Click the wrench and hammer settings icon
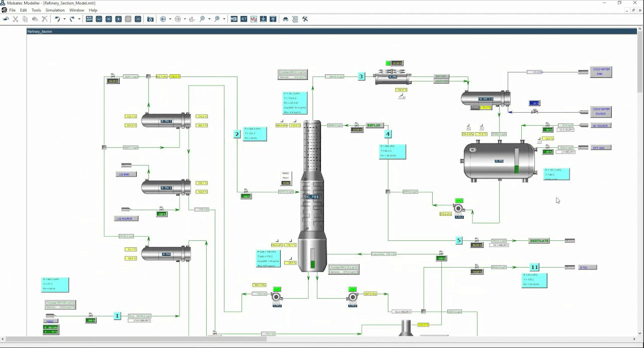The height and width of the screenshot is (348, 644). [305, 19]
